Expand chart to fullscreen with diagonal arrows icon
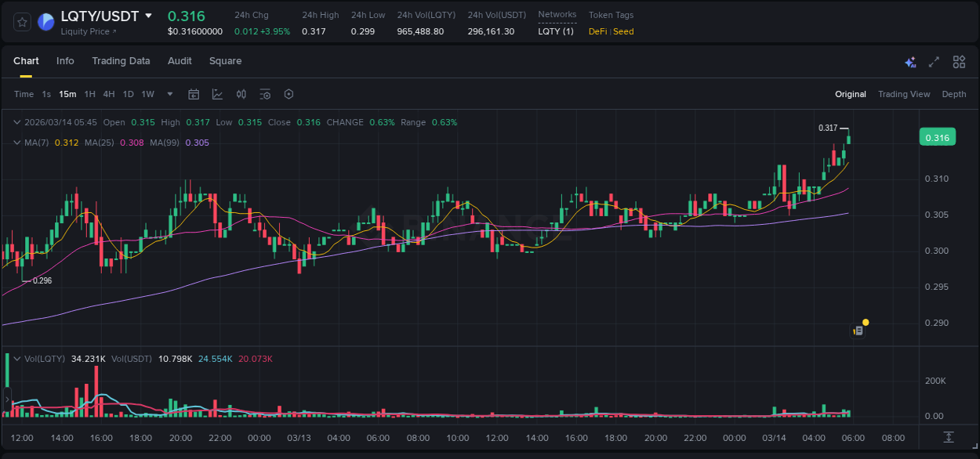This screenshot has height=459, width=980. pyautogui.click(x=934, y=61)
